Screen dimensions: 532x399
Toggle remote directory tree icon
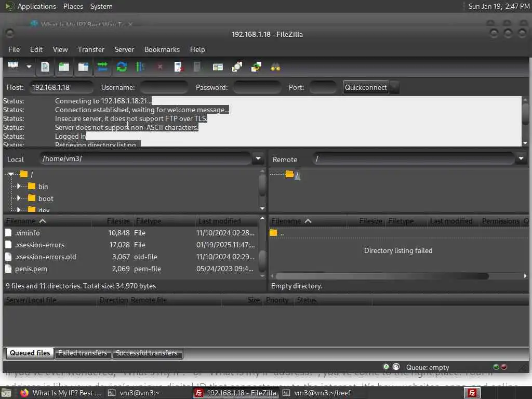tap(84, 66)
